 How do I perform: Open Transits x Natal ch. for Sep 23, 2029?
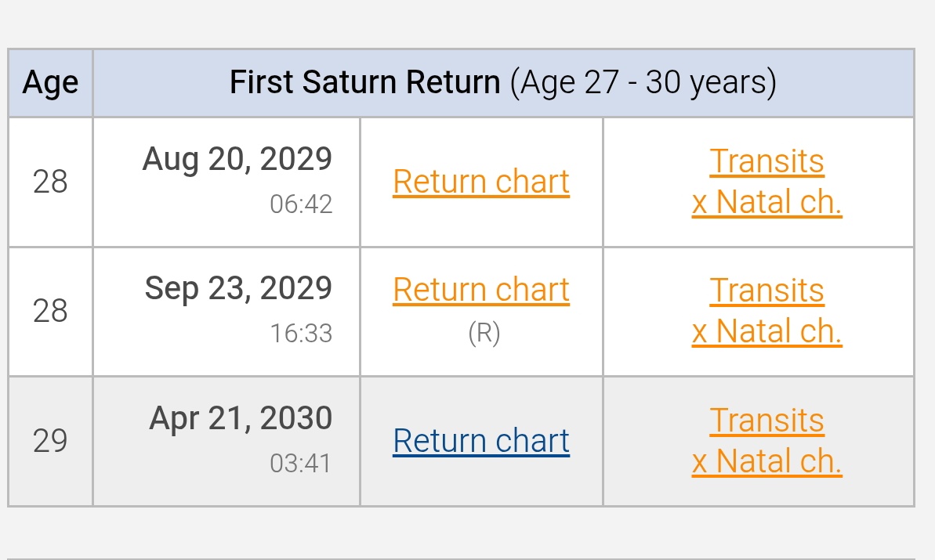click(766, 311)
